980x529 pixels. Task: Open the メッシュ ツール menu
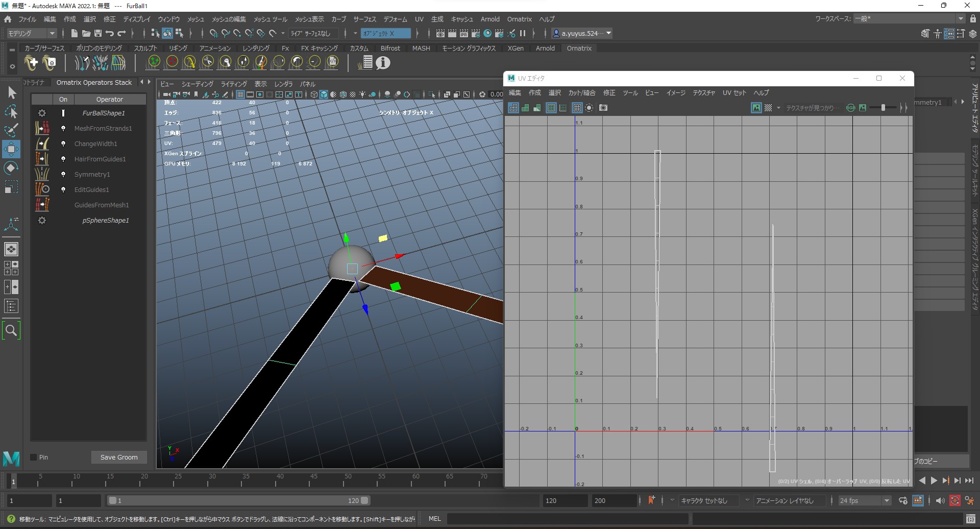(x=271, y=19)
